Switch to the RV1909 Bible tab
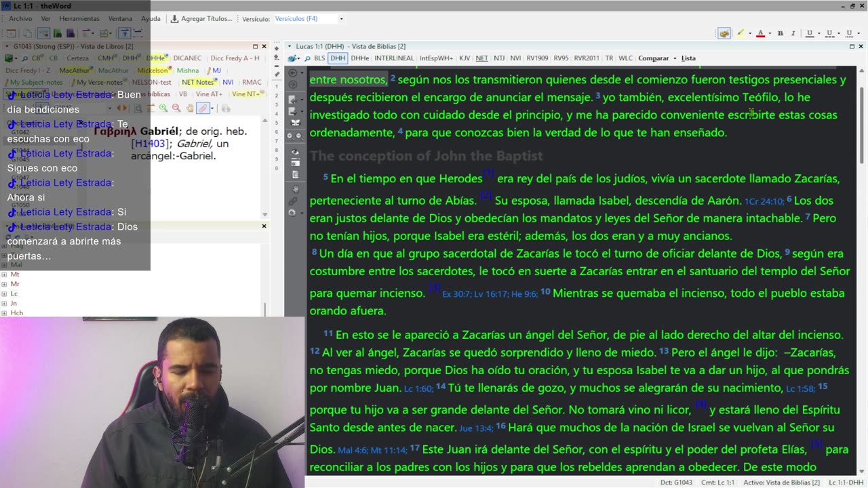The width and height of the screenshot is (868, 488). click(538, 58)
